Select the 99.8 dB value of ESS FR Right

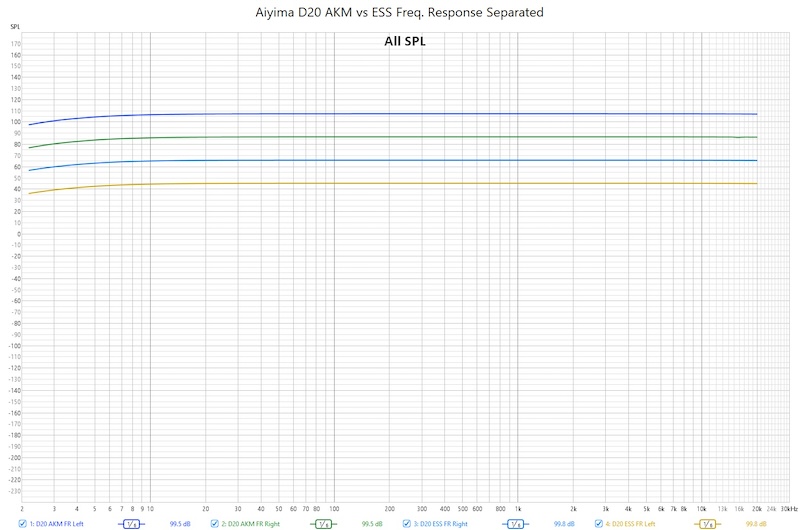coord(564,524)
